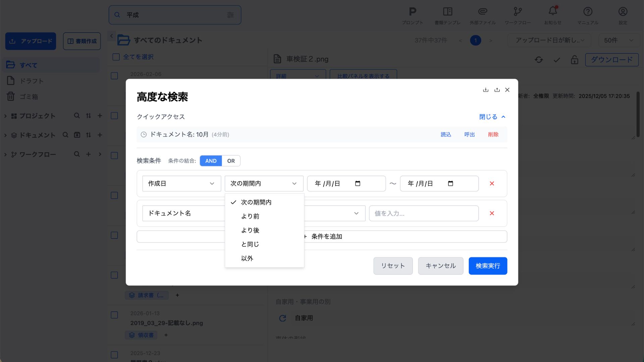Open the 作成日 field dropdown
Viewport: 644px width, 362px height.
click(181, 183)
